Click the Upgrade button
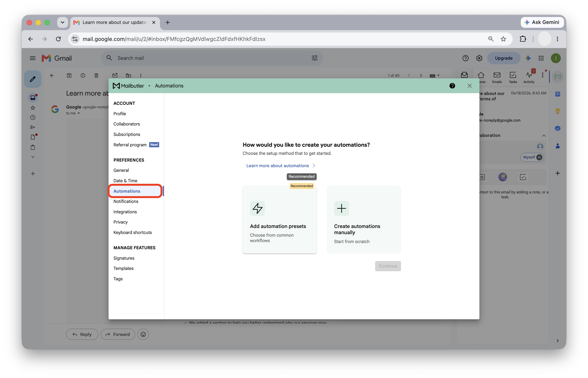This screenshot has width=588, height=378. pyautogui.click(x=504, y=58)
